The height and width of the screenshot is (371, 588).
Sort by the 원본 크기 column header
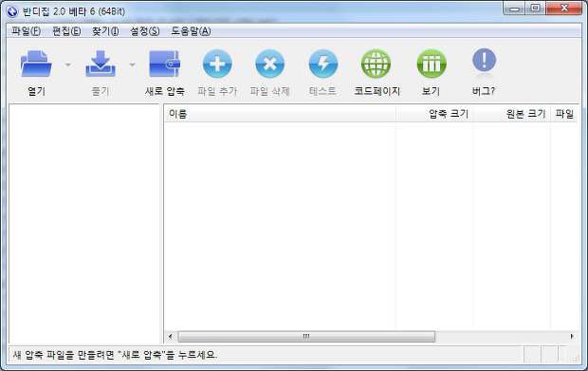(511, 114)
